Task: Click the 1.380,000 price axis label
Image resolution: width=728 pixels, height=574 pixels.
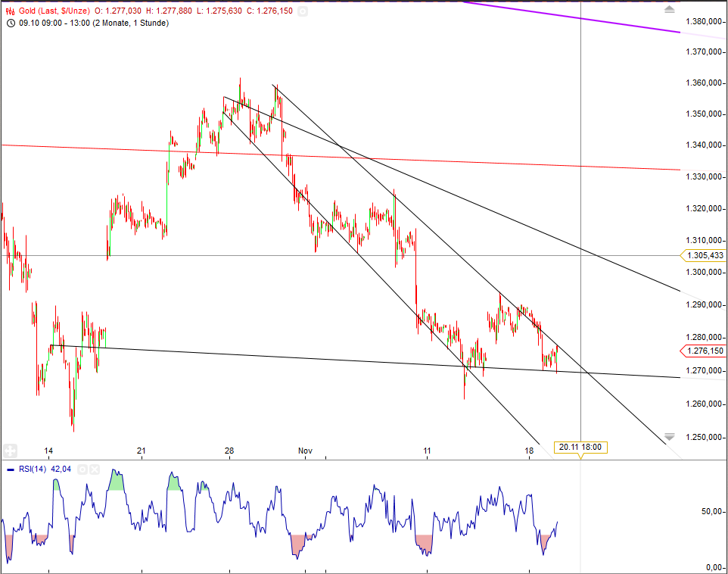Action: 705,22
